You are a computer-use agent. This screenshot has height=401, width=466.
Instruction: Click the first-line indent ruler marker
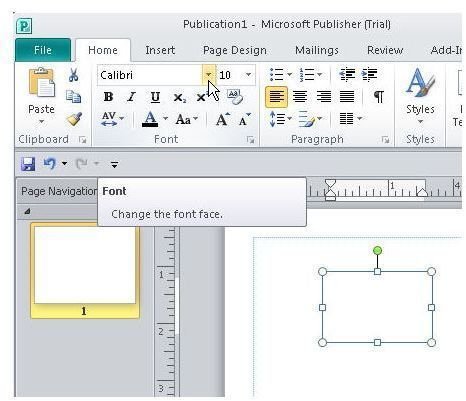point(330,183)
